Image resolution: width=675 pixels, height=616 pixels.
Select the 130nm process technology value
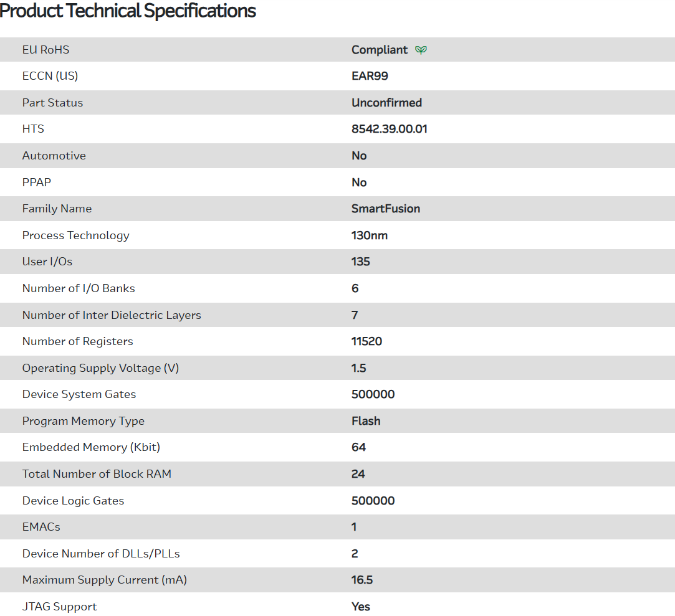pos(370,235)
